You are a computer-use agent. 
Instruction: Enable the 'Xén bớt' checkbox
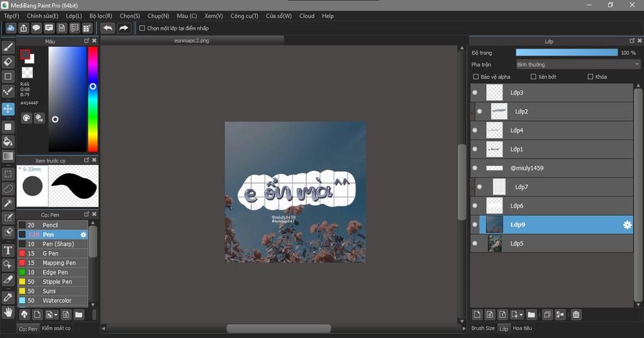533,77
